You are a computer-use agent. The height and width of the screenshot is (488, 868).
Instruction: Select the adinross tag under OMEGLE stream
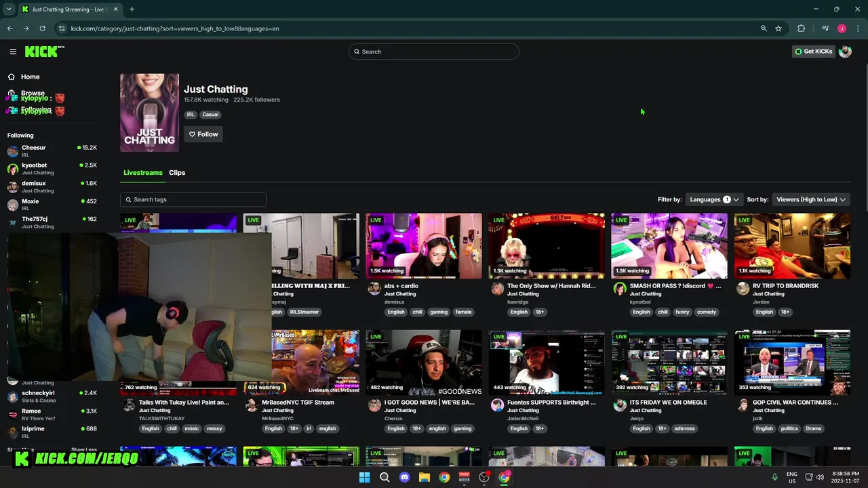click(x=684, y=428)
